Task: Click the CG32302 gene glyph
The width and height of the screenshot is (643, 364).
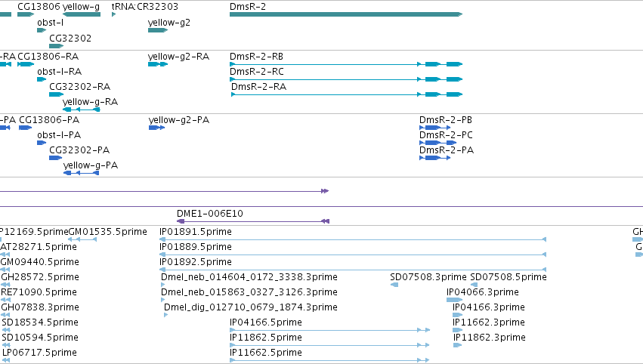Action: [56, 46]
